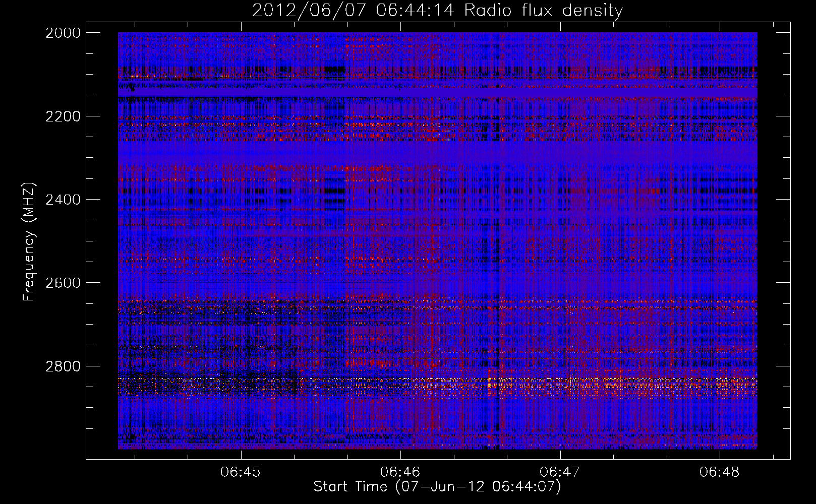Click the 2000 frequency axis label

[63, 33]
